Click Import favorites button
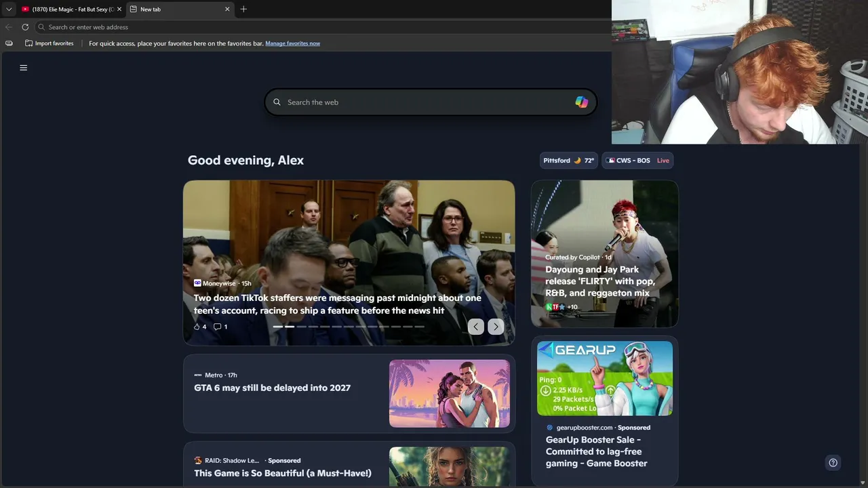Image resolution: width=868 pixels, height=488 pixels. pyautogui.click(x=50, y=43)
